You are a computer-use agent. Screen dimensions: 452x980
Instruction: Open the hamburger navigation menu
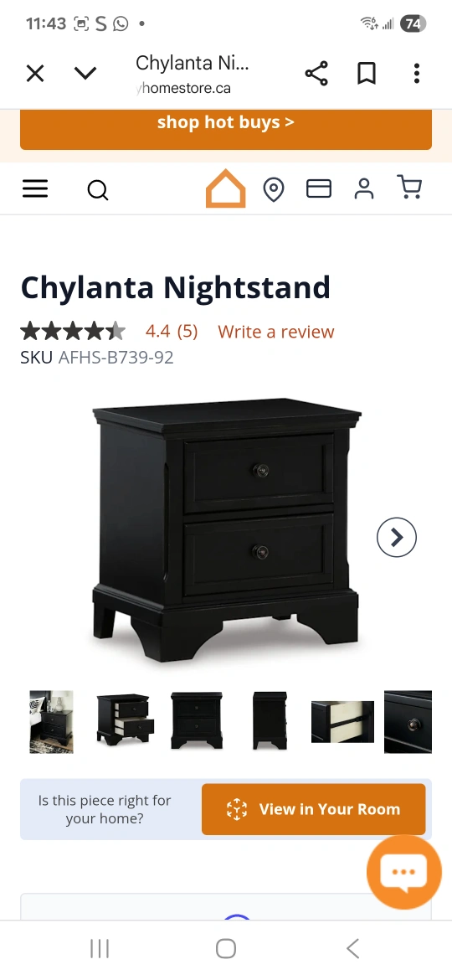pyautogui.click(x=35, y=188)
